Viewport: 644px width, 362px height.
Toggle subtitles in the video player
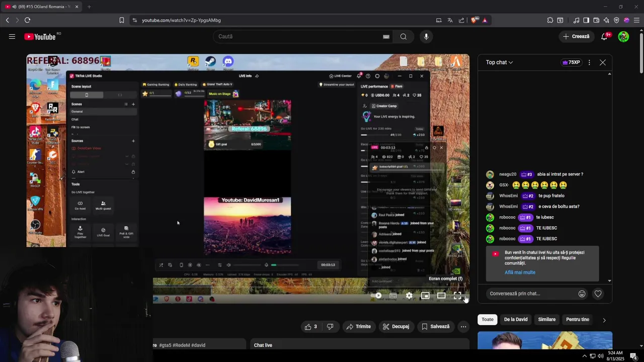click(393, 296)
